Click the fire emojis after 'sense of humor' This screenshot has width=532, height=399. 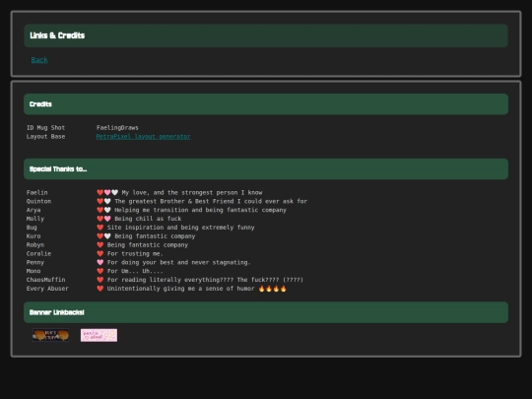coord(273,289)
